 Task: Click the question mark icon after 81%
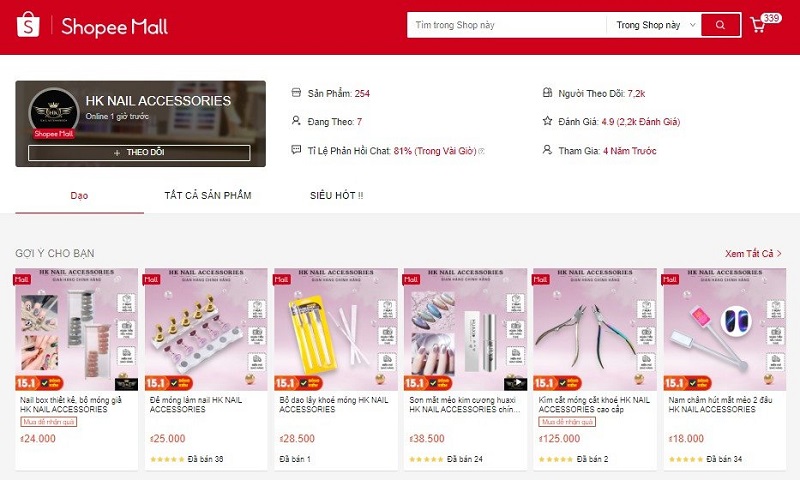pos(481,151)
